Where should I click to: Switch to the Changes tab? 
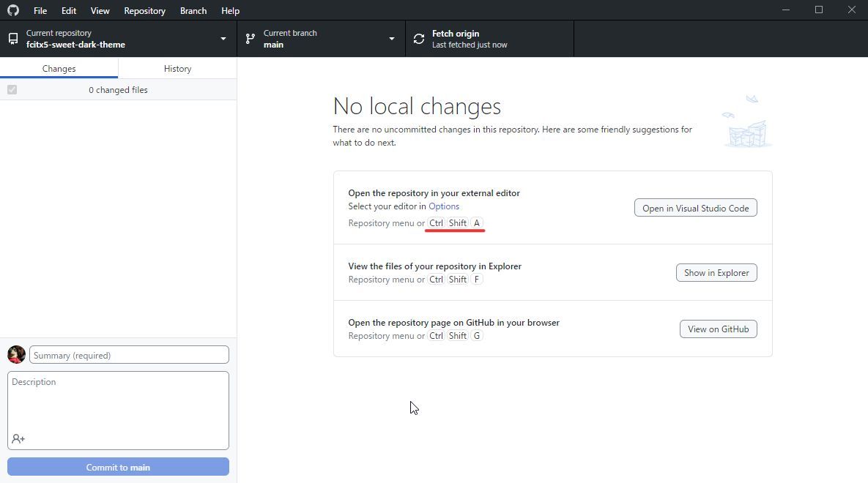(x=59, y=67)
